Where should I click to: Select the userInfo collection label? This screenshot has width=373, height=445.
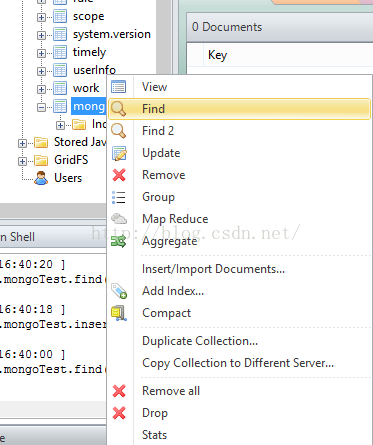(94, 70)
